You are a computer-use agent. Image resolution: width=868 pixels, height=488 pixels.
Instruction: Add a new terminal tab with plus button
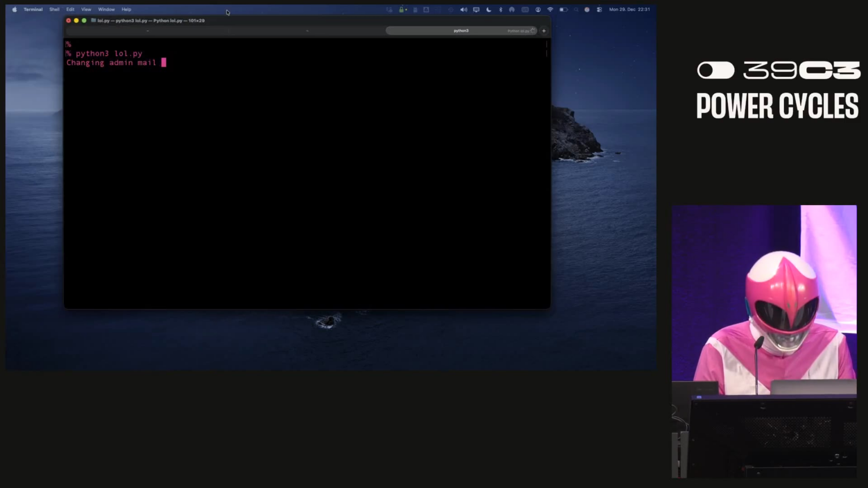click(544, 31)
